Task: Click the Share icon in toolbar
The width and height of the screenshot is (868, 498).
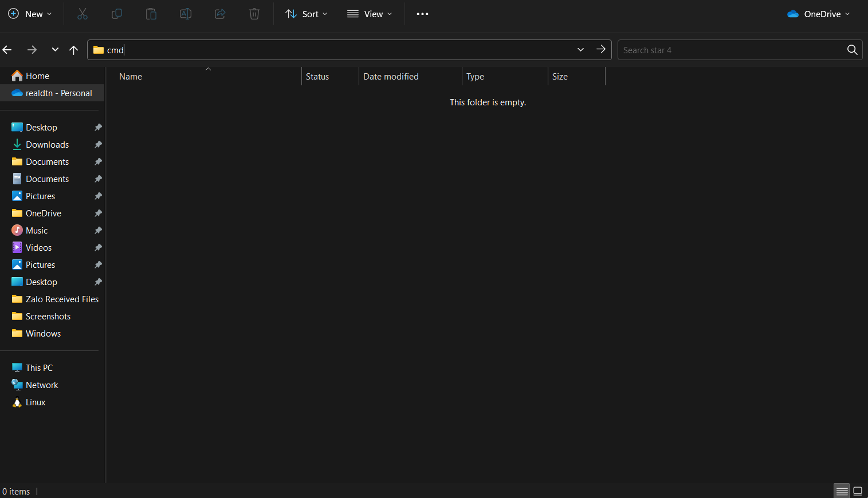Action: 220,14
